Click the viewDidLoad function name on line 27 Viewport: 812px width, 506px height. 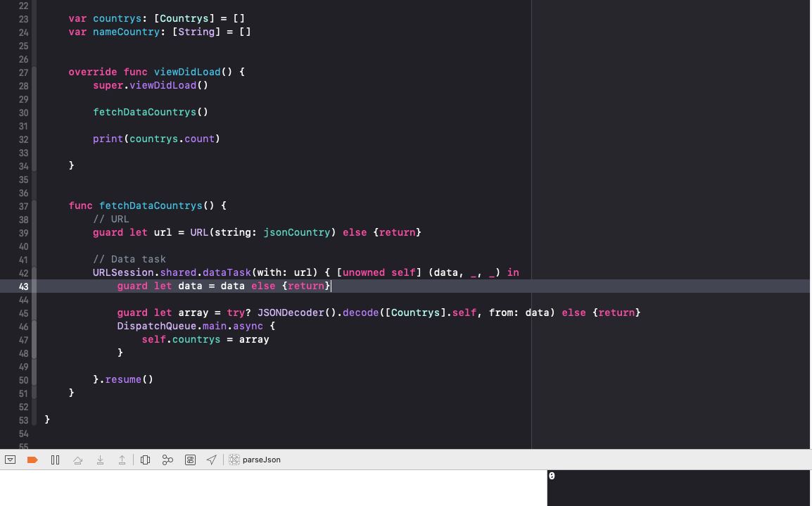[187, 72]
